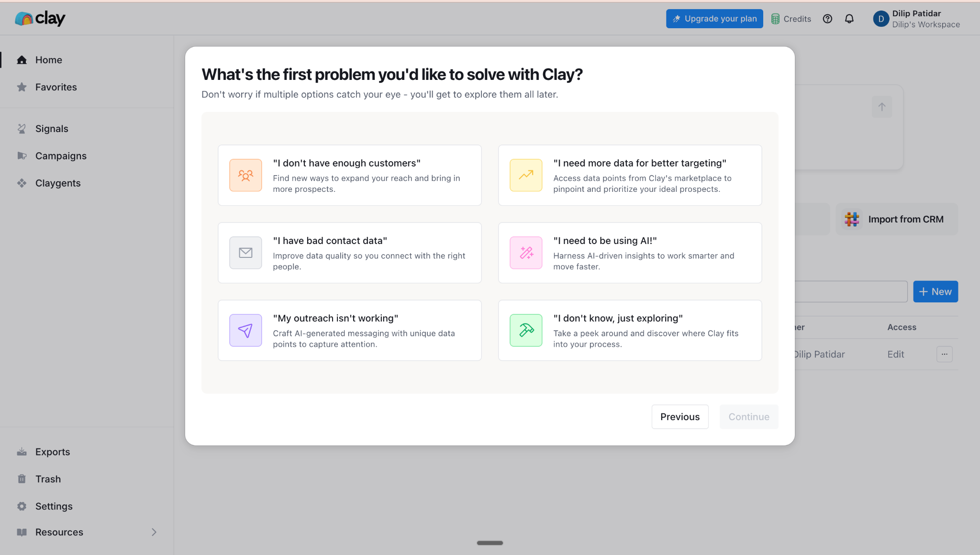Click the Previous button
Screen dimensions: 980x555
(x=679, y=417)
